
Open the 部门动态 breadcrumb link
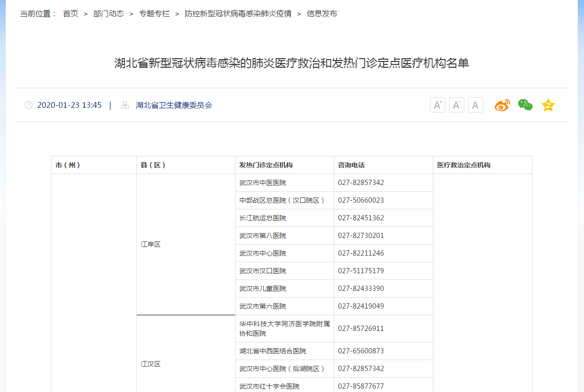[109, 14]
